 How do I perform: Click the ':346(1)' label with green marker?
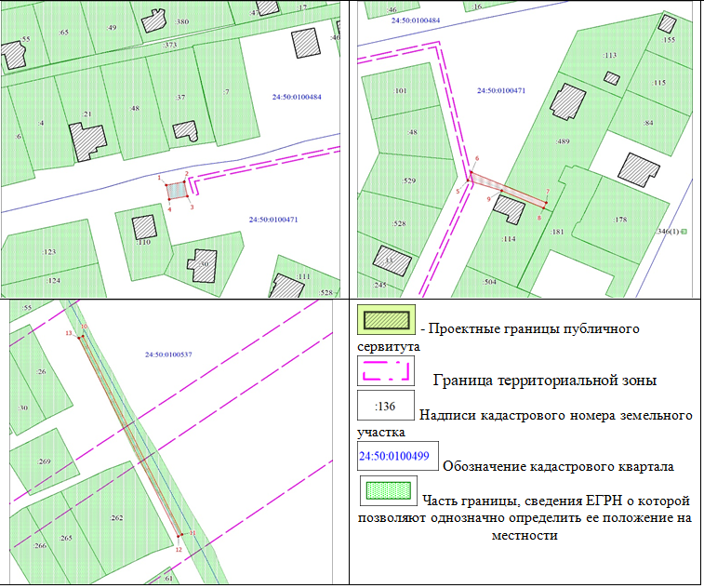671,232
